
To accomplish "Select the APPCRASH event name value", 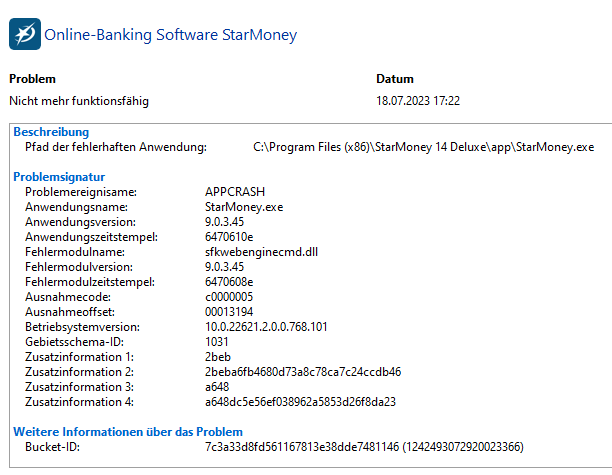I will coord(235,192).
